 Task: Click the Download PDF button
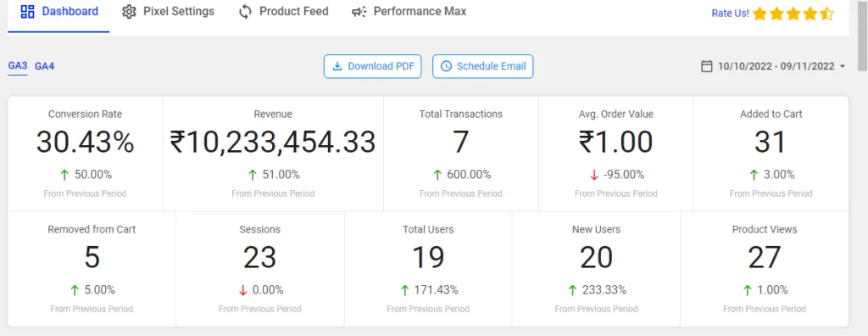[373, 66]
